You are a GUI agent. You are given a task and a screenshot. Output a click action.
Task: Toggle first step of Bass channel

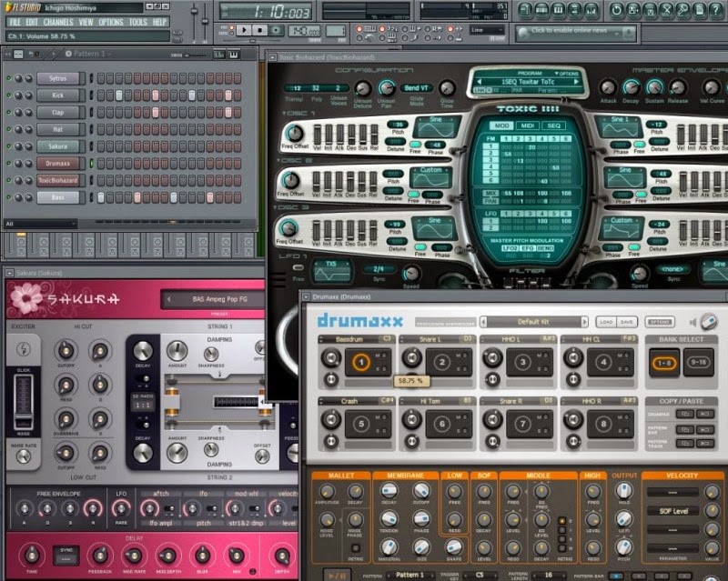101,197
